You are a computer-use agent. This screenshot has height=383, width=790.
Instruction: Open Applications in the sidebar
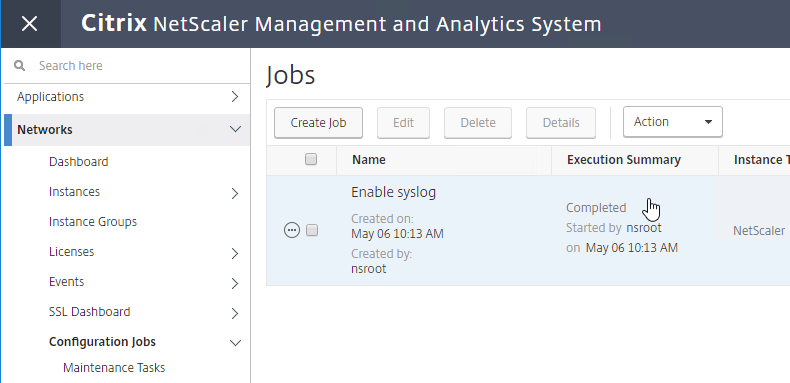(50, 97)
